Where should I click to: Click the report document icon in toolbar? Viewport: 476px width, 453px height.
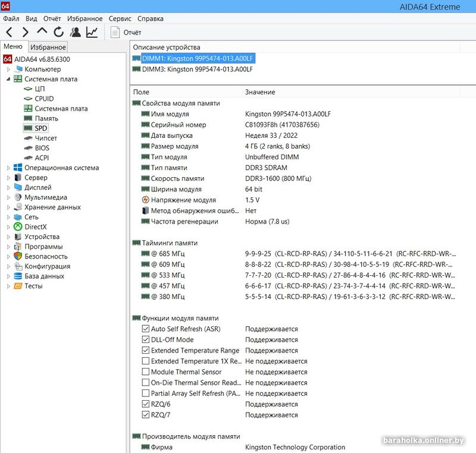click(115, 32)
